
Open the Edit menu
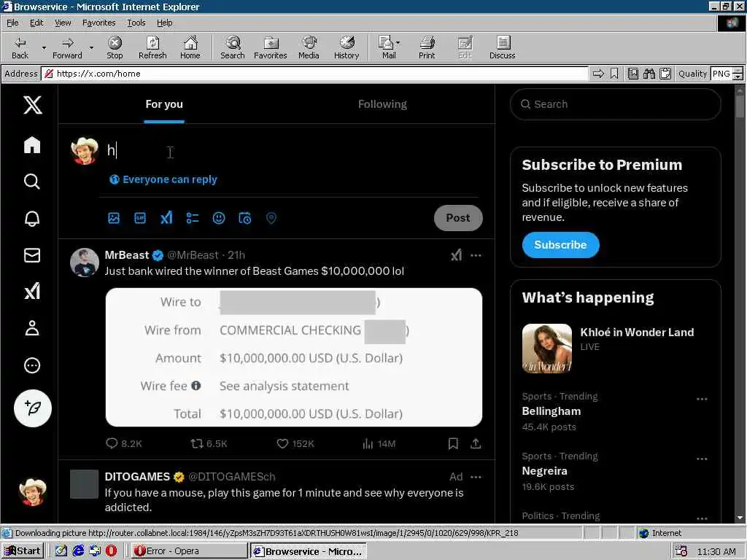click(x=36, y=23)
